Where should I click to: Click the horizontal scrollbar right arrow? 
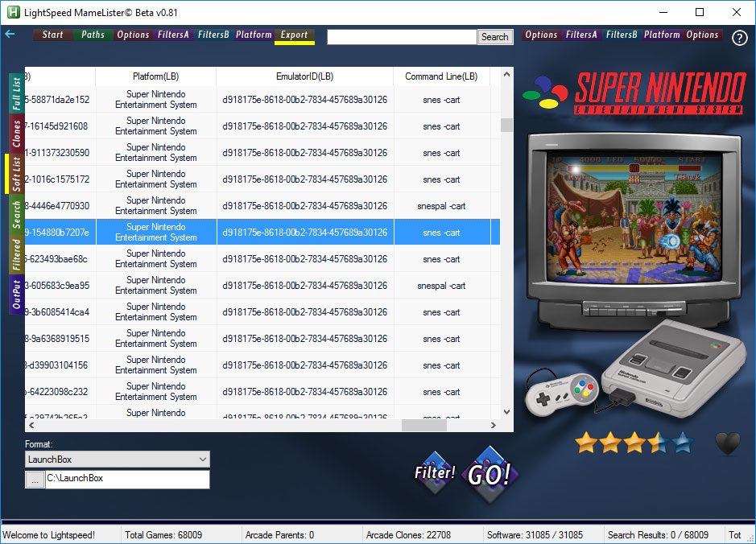[x=493, y=425]
